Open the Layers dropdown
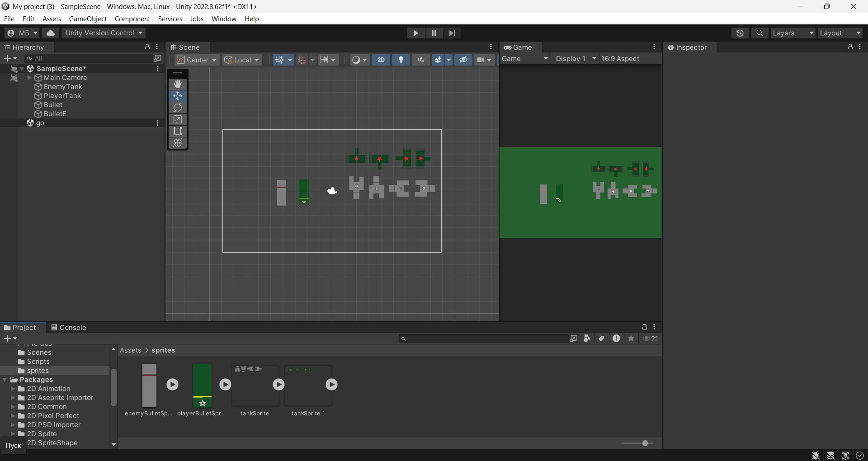 click(x=793, y=33)
